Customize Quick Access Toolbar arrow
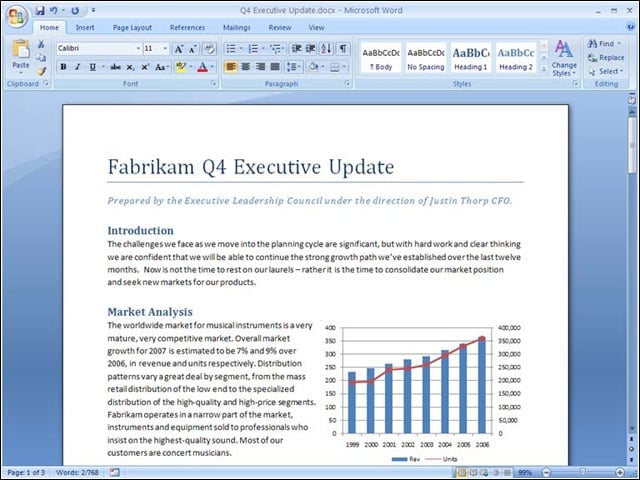Viewport: 640px width, 480px height. [93, 10]
